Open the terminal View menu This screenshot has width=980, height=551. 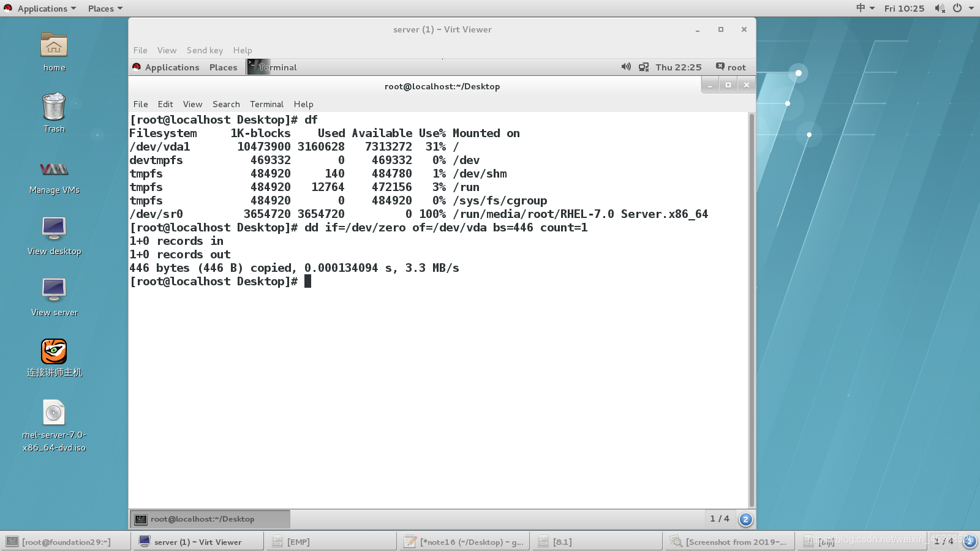pyautogui.click(x=192, y=104)
